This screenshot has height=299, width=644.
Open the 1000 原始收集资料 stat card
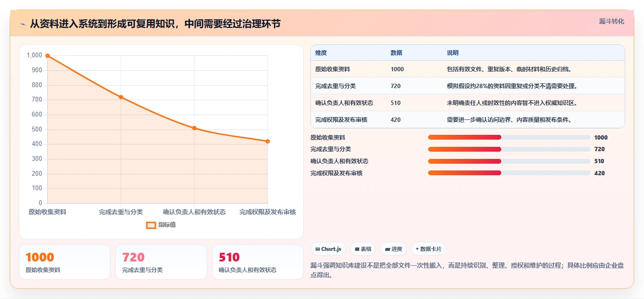point(65,262)
